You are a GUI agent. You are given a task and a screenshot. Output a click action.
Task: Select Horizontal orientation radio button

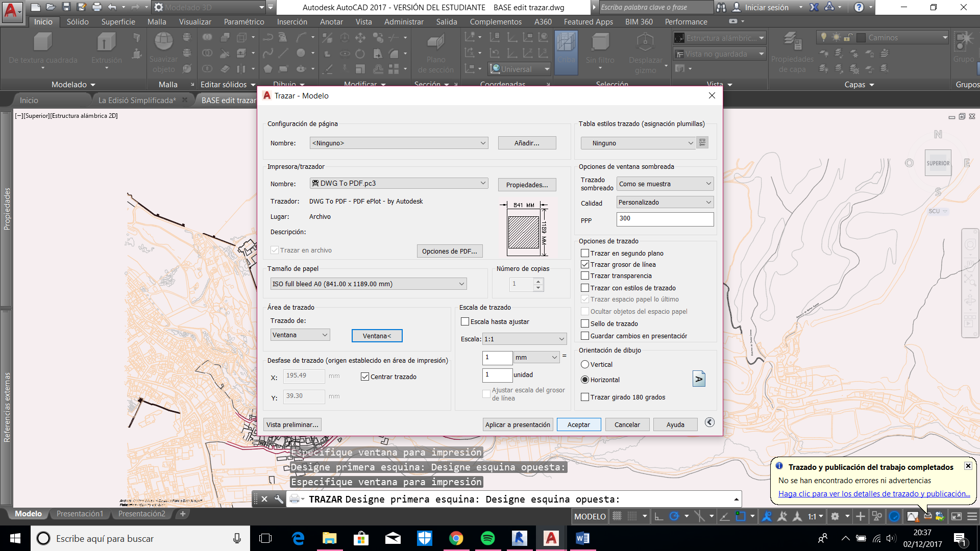click(585, 380)
